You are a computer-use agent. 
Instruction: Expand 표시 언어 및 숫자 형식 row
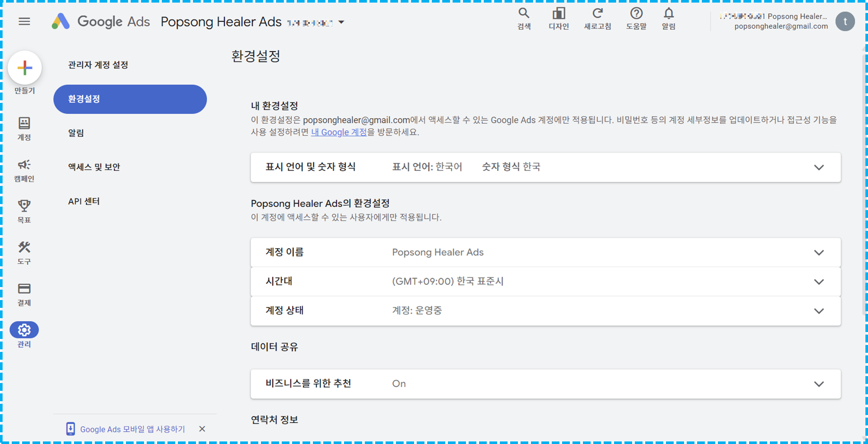coord(546,167)
